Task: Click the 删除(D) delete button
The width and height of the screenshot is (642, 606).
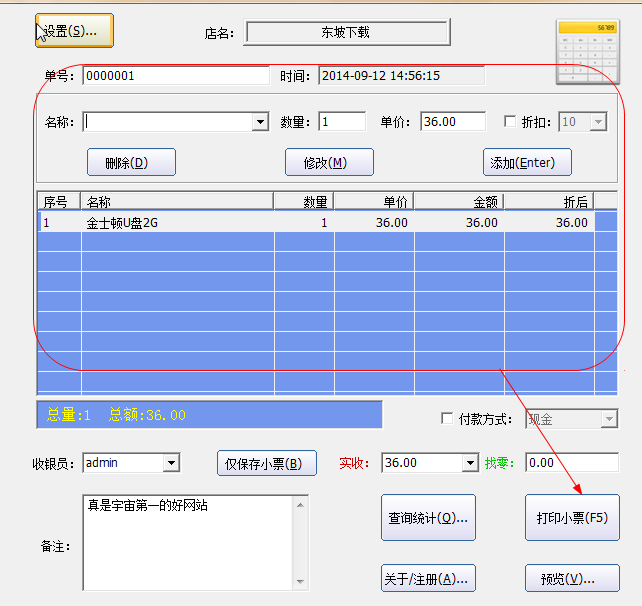Action: pyautogui.click(x=131, y=162)
